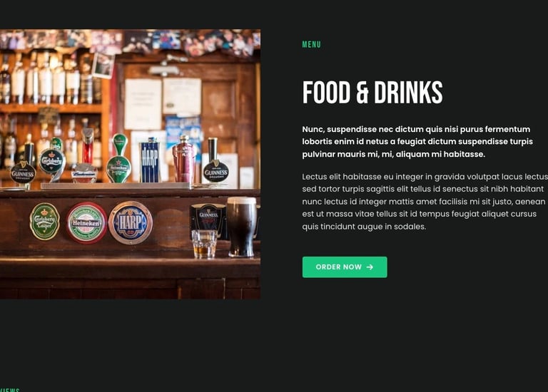This screenshot has height=392, width=548.
Task: Click the black Guinness sign behind the glass
Action: 208,220
